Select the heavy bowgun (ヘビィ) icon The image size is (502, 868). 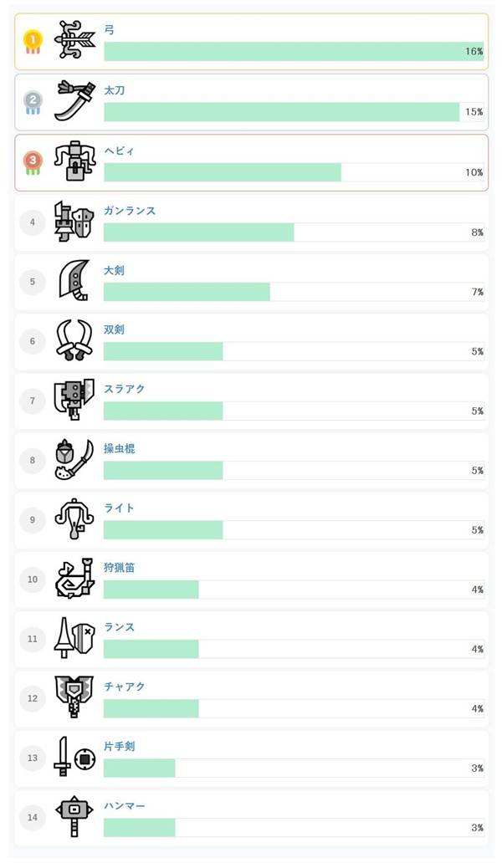click(75, 161)
